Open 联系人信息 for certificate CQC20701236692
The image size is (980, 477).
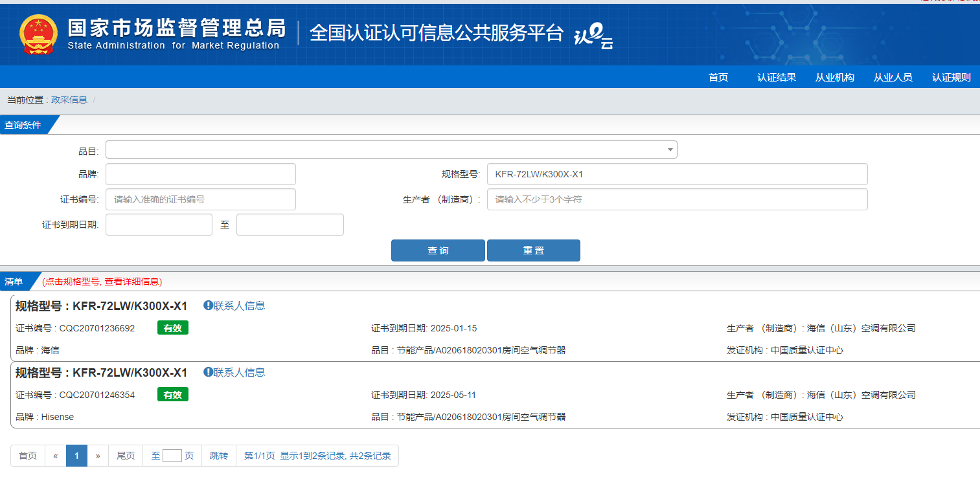coord(234,305)
